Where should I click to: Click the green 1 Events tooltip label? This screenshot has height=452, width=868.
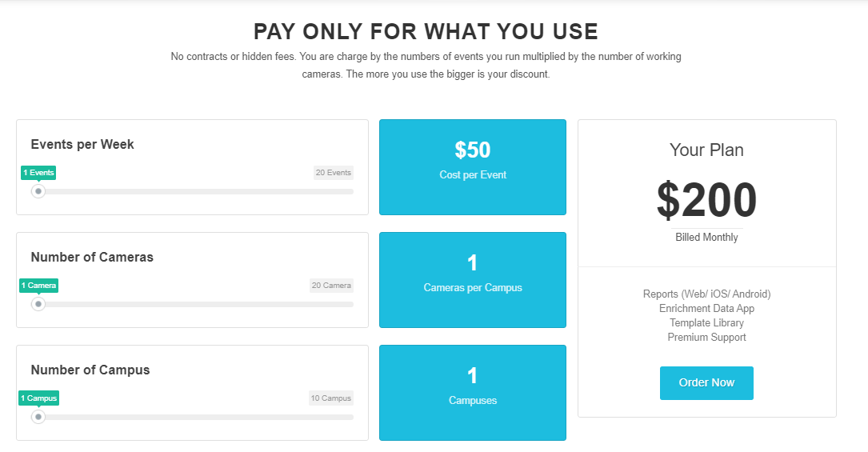(x=38, y=172)
